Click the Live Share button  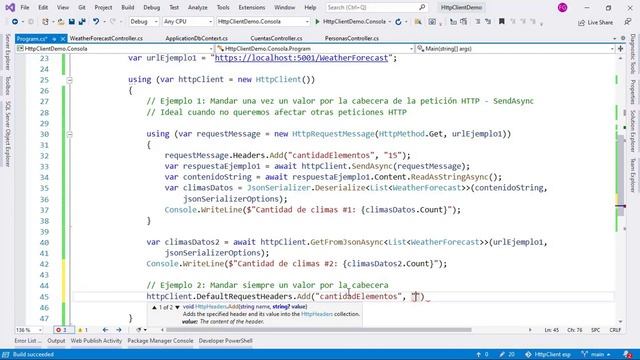click(x=595, y=22)
